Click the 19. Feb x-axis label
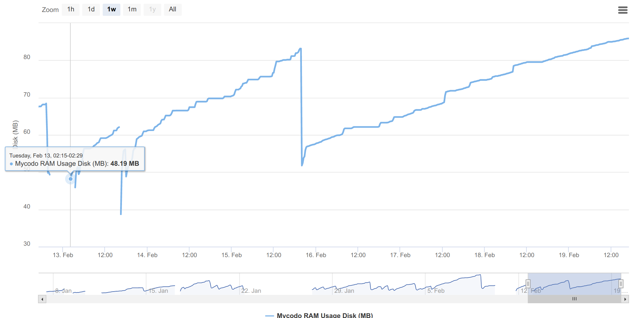644x318 pixels. 569,255
